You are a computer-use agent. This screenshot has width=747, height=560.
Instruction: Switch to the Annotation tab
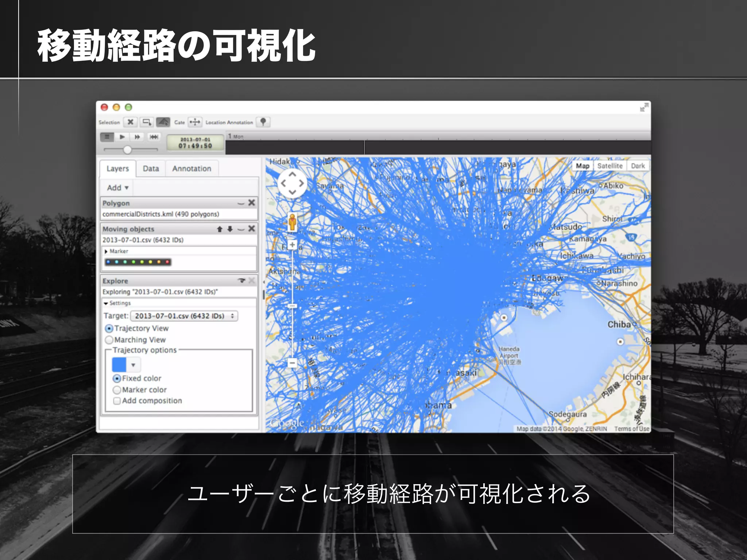click(192, 169)
